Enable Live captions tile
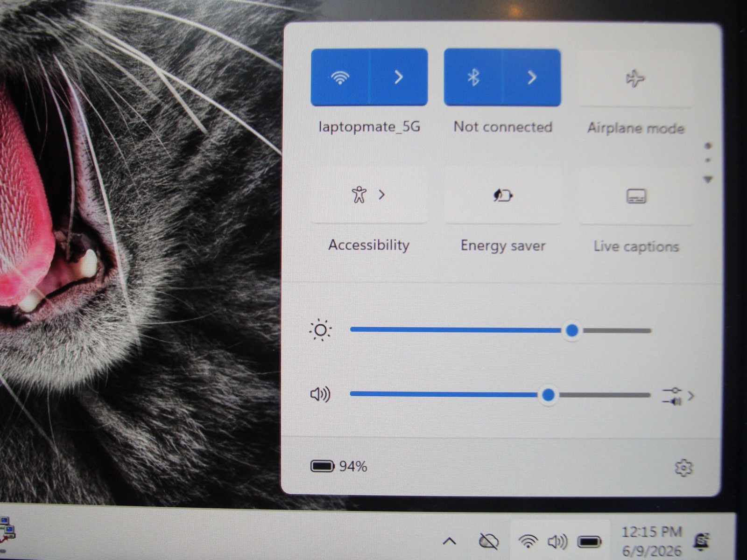The width and height of the screenshot is (747, 560). coord(636,196)
